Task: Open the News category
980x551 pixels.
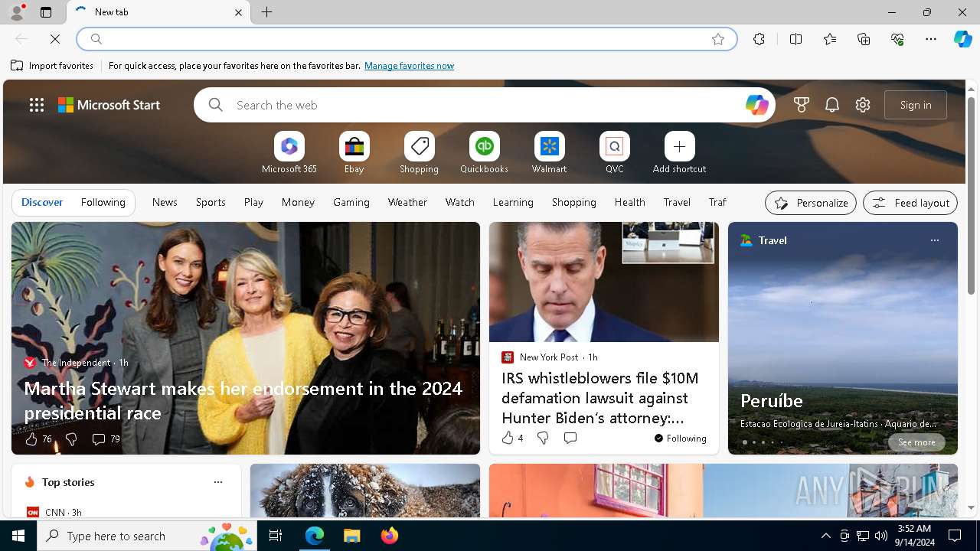Action: (x=165, y=202)
